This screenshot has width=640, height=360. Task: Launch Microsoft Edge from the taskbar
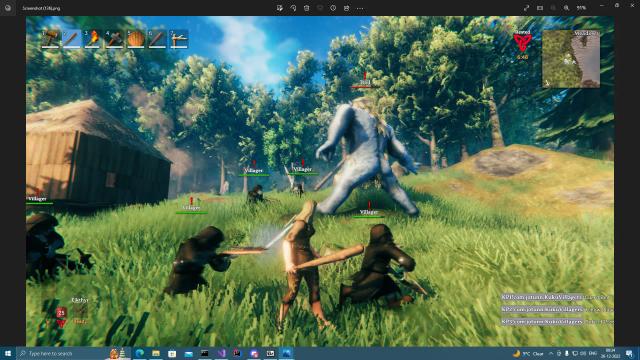click(140, 353)
